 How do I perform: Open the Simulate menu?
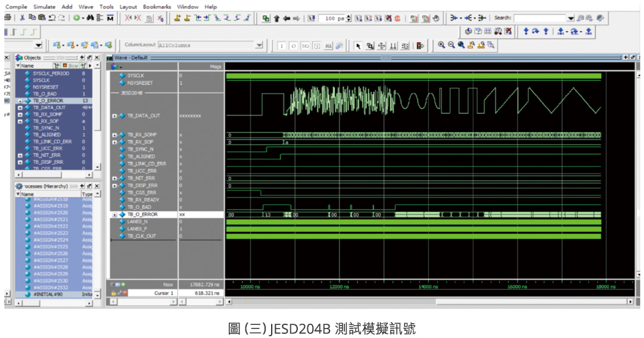pos(44,7)
